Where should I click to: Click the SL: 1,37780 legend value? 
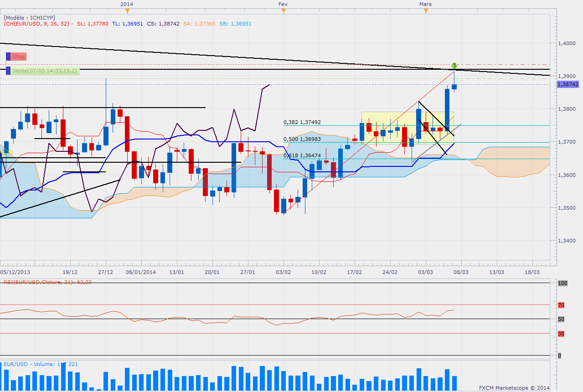coord(93,24)
